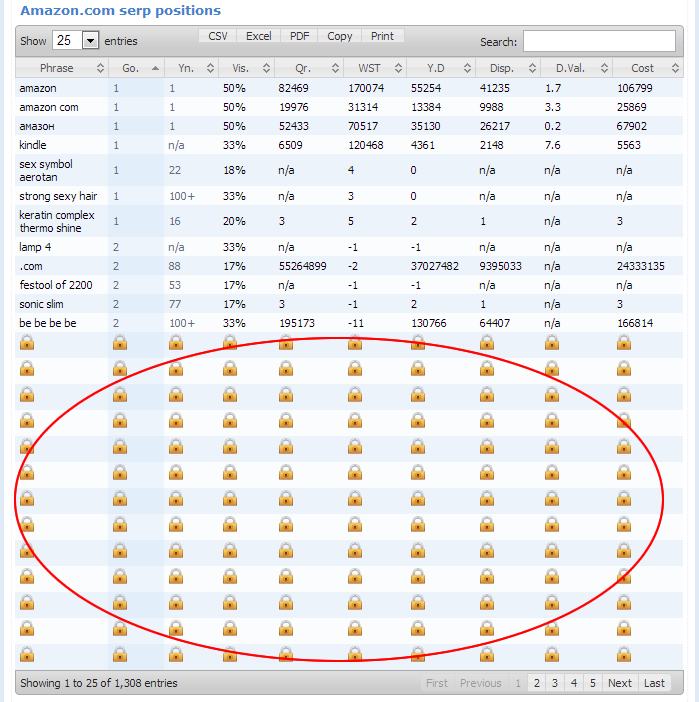Export table as PDF
The width and height of the screenshot is (699, 702).
299,36
